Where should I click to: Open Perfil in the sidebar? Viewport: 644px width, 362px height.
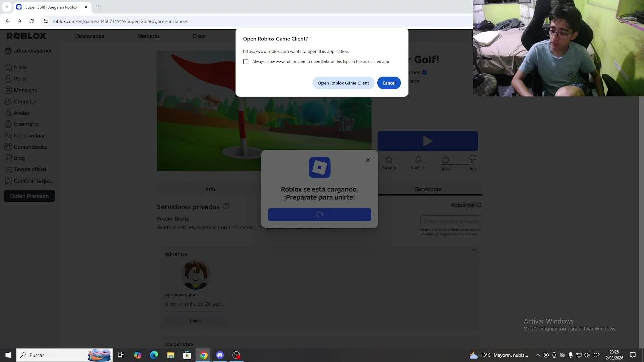point(16,79)
